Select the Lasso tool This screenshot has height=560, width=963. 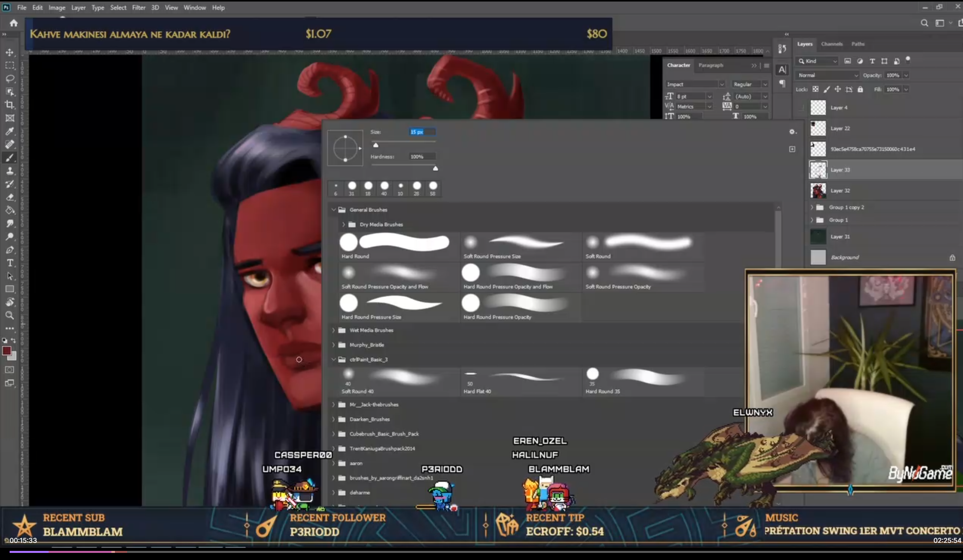click(10, 78)
